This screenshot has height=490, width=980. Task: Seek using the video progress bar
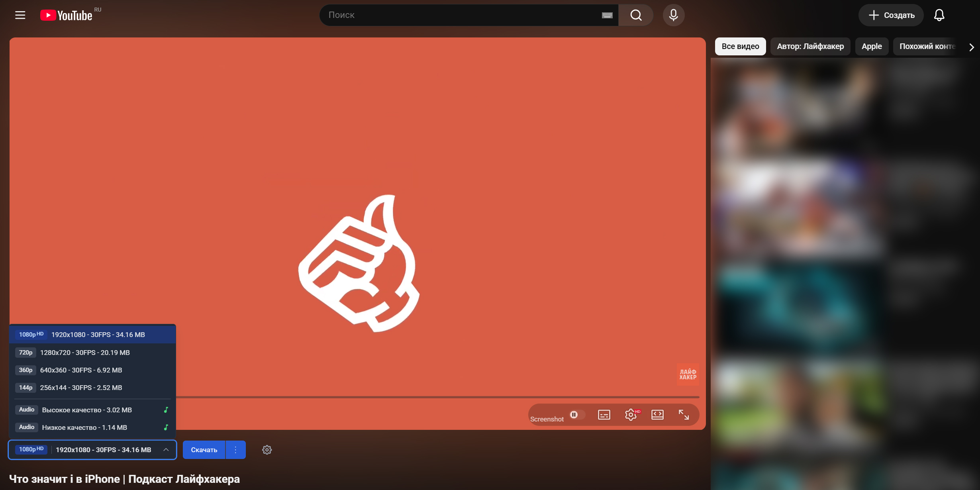pos(437,397)
